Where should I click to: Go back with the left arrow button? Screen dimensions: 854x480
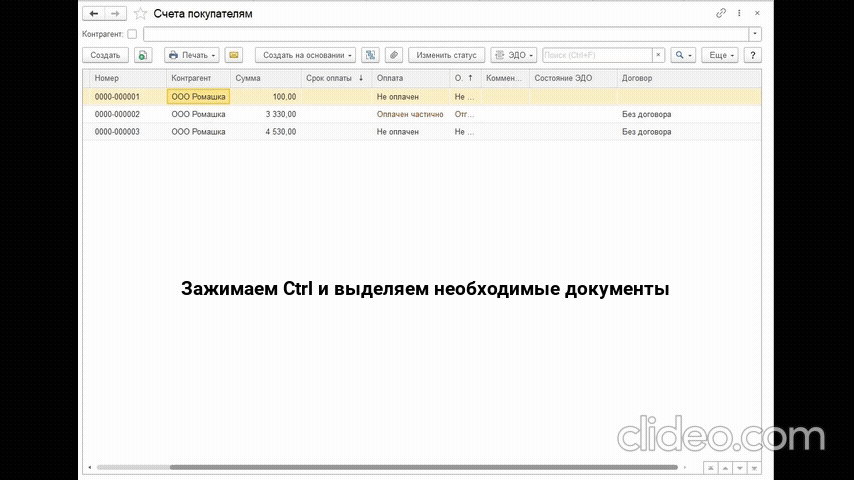[94, 14]
